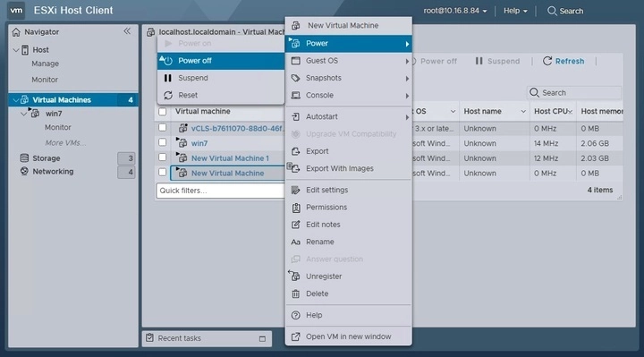This screenshot has width=644, height=357.
Task: Click the Edit settings pencil icon
Action: click(x=296, y=190)
